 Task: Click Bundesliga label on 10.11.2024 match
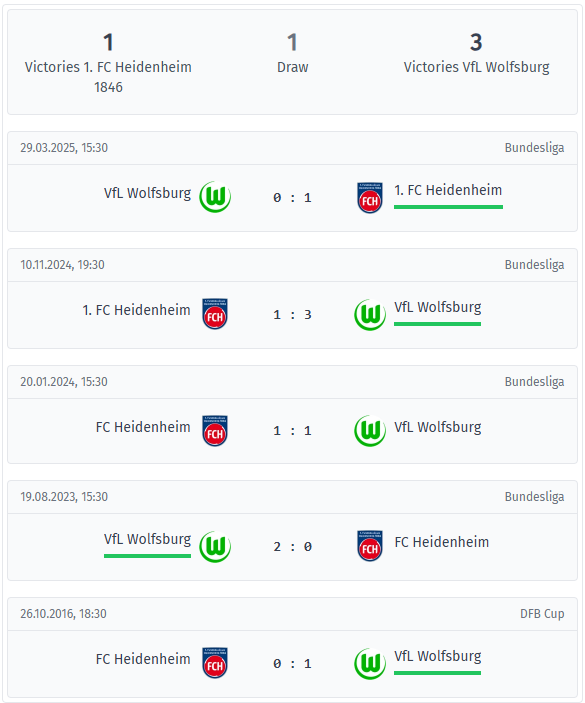534,265
